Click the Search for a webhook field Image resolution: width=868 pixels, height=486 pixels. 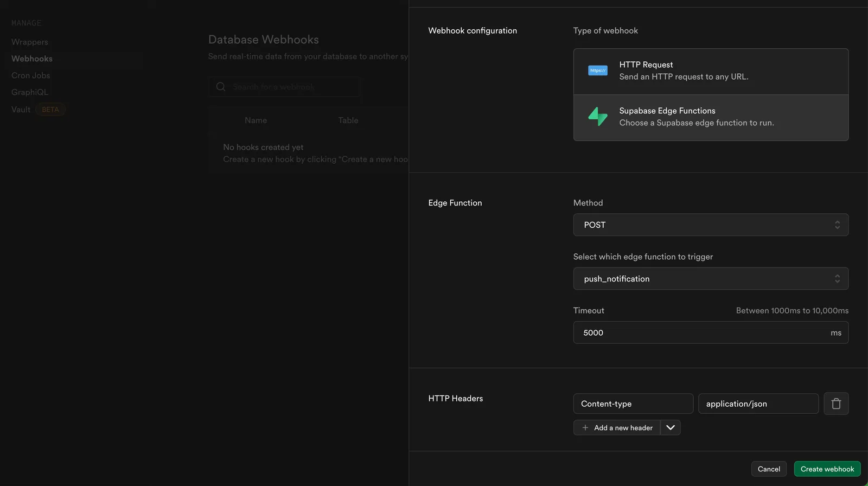pos(285,87)
